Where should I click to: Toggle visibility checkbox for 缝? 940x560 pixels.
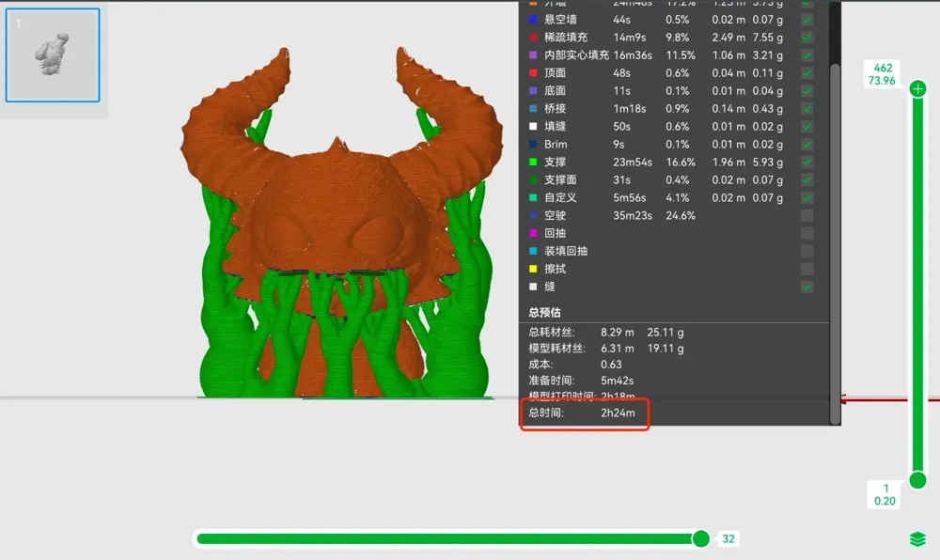pos(807,287)
